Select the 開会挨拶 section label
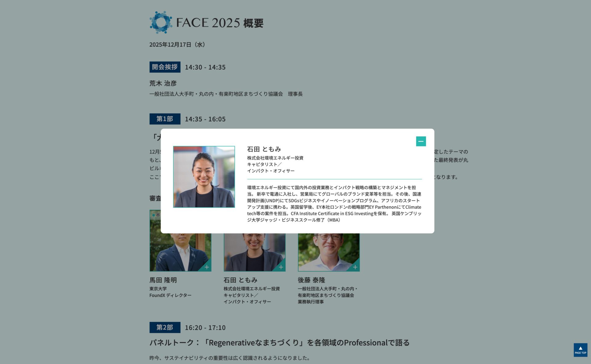 (x=165, y=67)
